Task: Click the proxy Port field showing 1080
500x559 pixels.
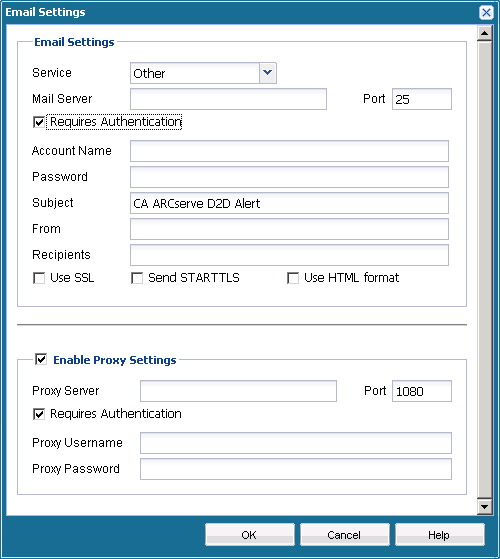Action: [422, 391]
